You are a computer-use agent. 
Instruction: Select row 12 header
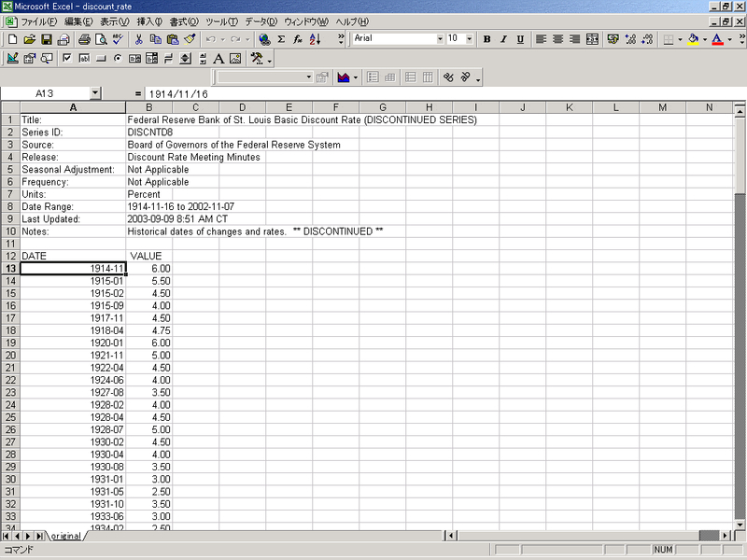click(10, 256)
